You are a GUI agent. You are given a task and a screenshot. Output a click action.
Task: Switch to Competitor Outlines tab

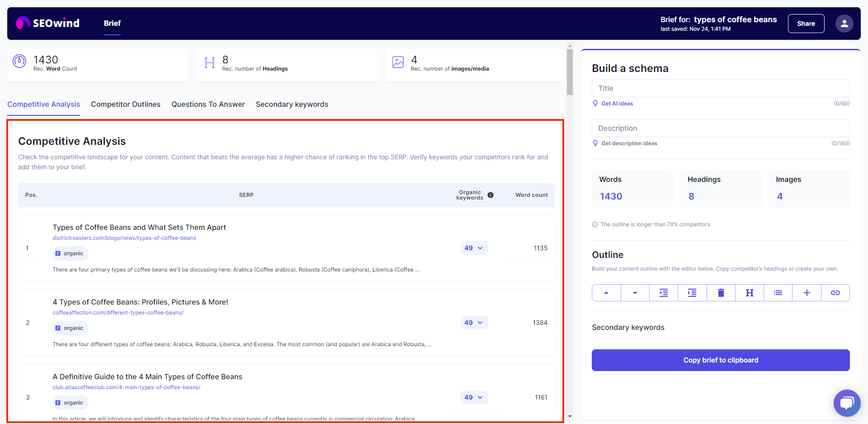pyautogui.click(x=126, y=104)
